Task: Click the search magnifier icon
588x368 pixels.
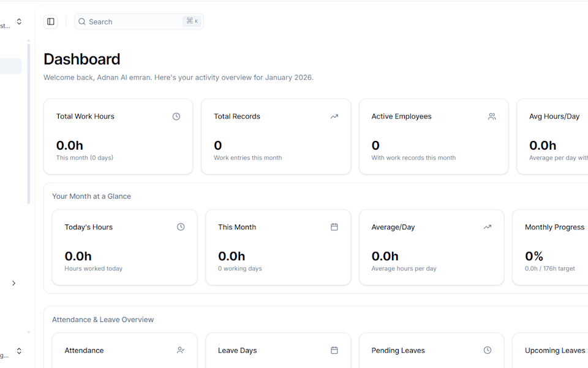Action: (x=81, y=22)
